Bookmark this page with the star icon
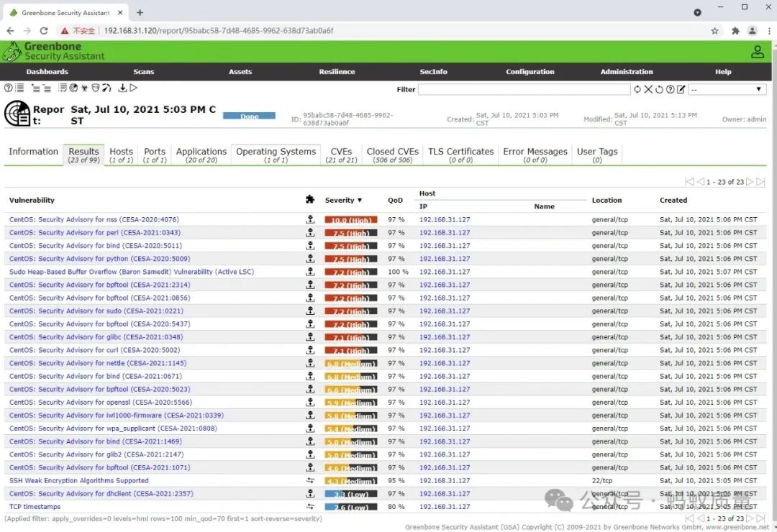Screen dimensions: 777x532 tap(714, 31)
